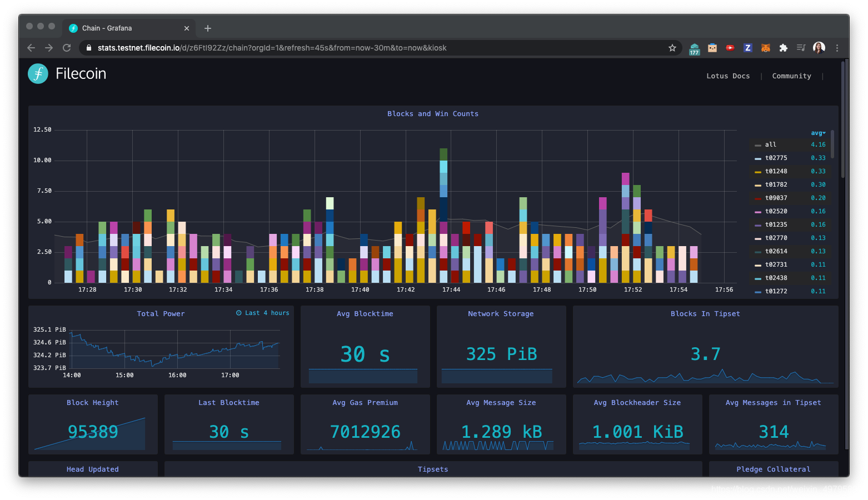
Task: Click the 1.001 KiB blockheader size value
Action: tap(638, 432)
